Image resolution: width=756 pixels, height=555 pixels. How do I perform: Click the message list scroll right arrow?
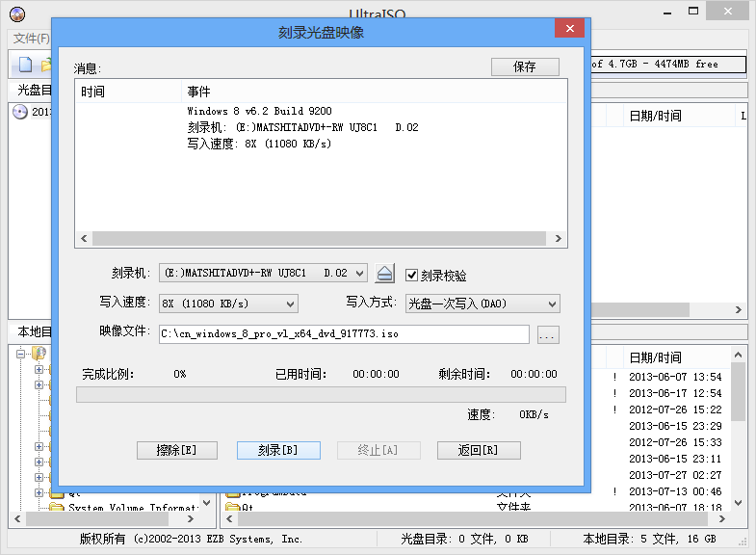[x=558, y=238]
